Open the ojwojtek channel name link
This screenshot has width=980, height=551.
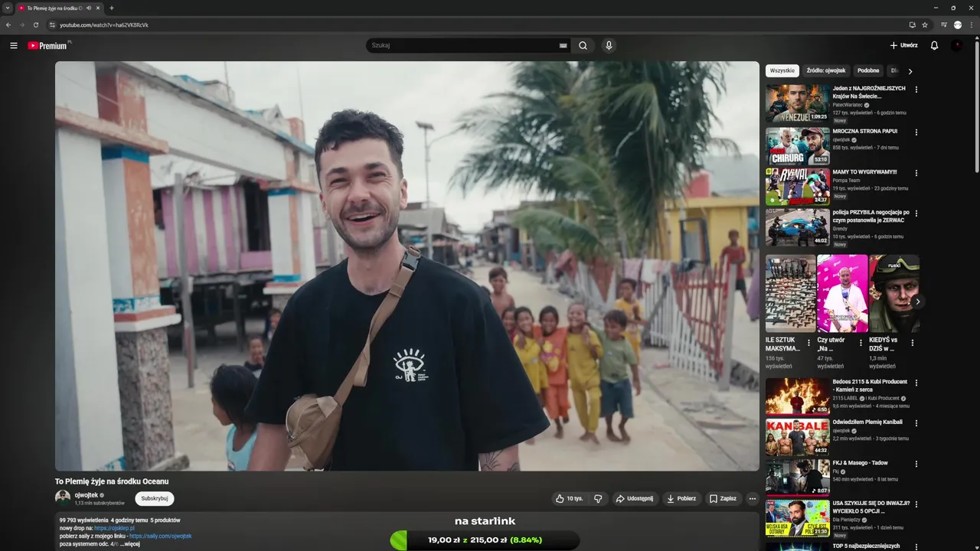tap(86, 495)
